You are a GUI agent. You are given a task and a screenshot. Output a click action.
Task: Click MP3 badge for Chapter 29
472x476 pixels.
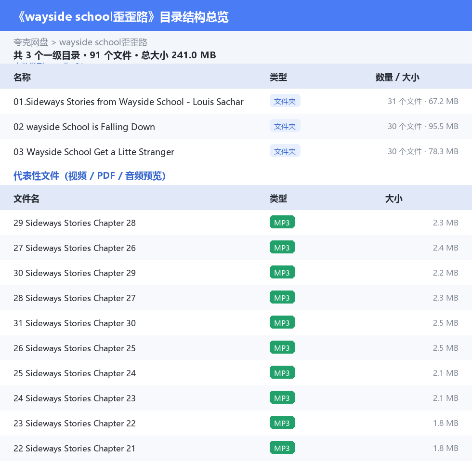282,272
